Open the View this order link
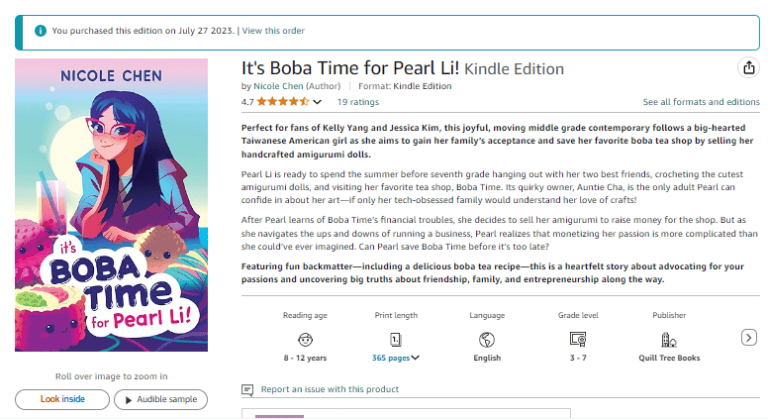 coord(273,31)
